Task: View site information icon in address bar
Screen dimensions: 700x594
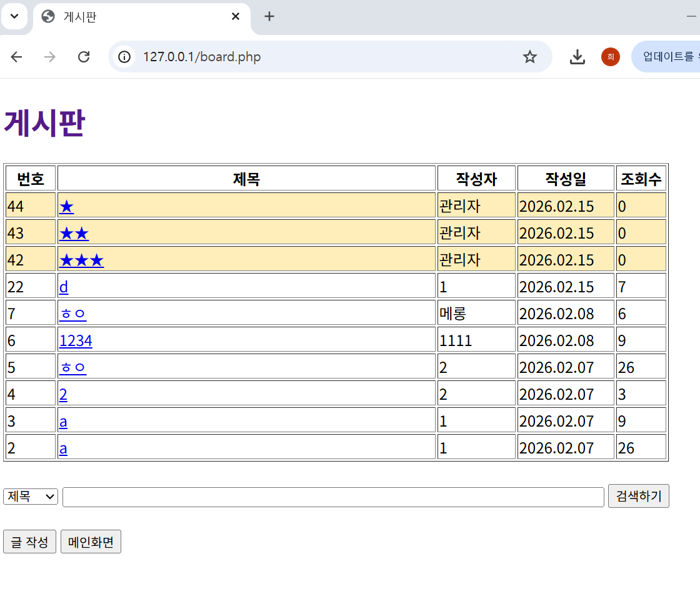Action: pyautogui.click(x=124, y=57)
